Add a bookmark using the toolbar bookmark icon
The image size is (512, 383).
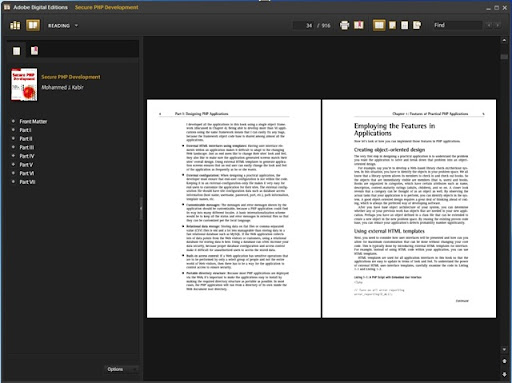pyautogui.click(x=359, y=25)
